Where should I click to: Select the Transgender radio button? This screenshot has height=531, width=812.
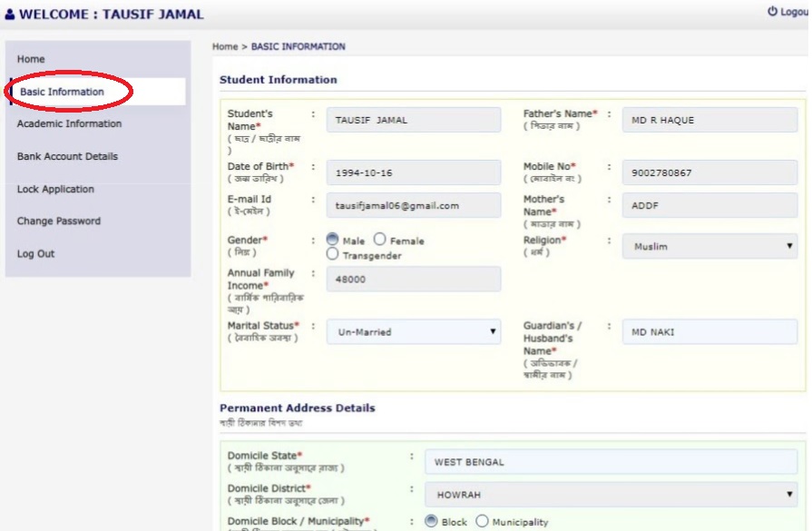(332, 254)
